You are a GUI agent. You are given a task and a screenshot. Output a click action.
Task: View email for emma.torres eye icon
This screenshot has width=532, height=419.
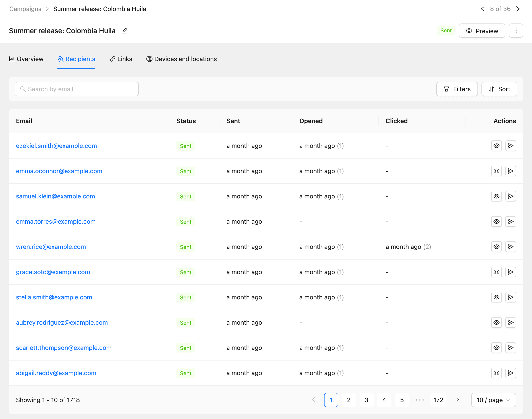(x=496, y=221)
